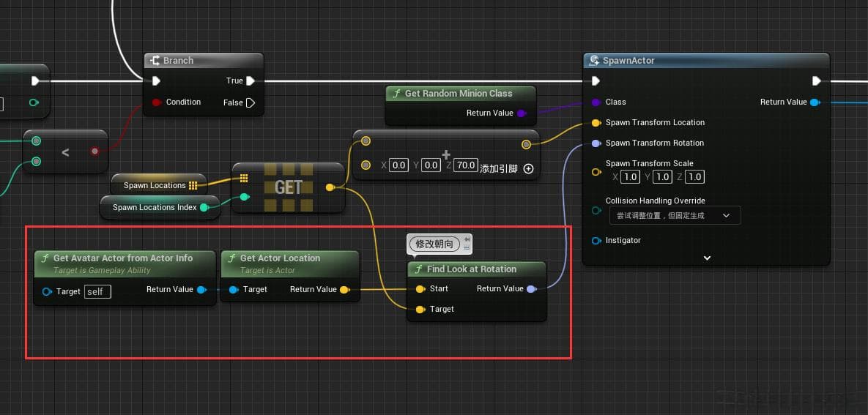
Task: Click the Branch node execution input pin
Action: [156, 81]
